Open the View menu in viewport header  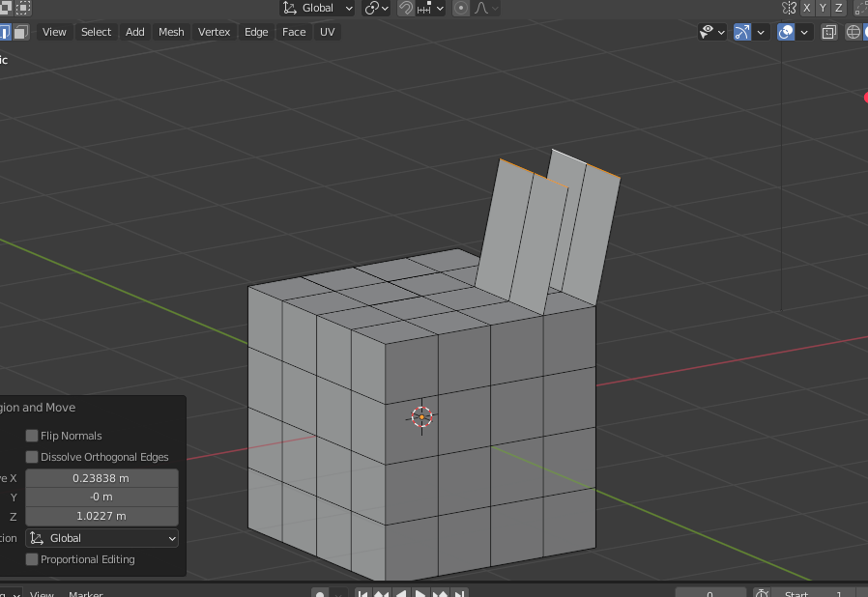54,32
